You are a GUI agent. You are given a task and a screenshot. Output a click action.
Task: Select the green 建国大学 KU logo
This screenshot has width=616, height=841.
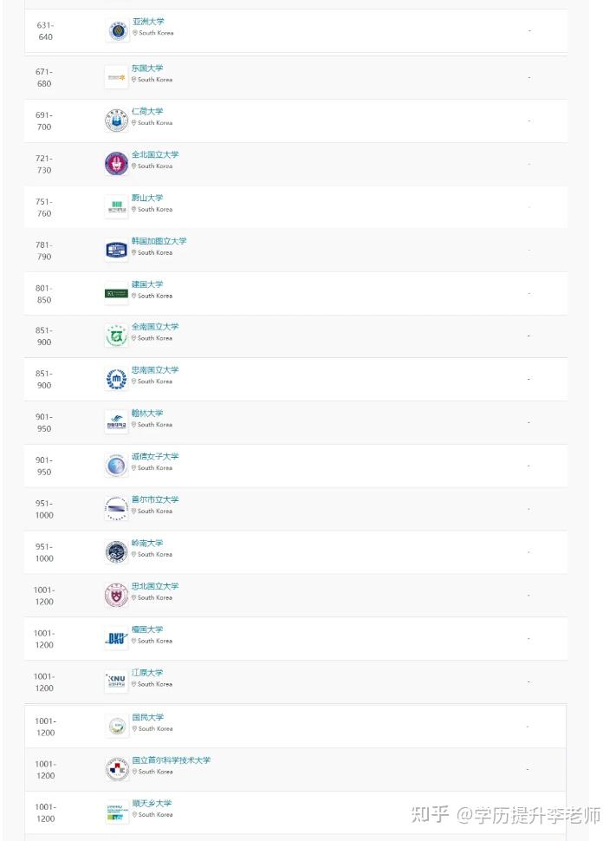click(116, 294)
